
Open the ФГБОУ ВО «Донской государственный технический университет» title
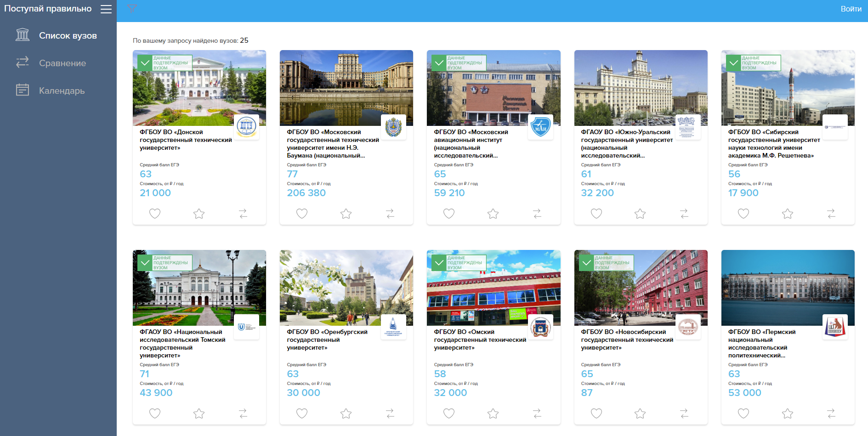coord(186,140)
